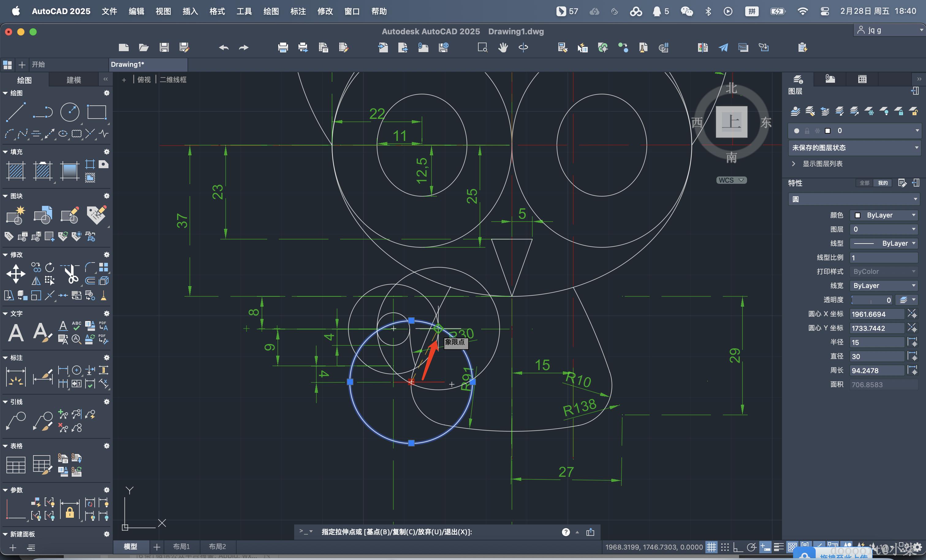Viewport: 926px width, 560px height.
Task: Select the Circle drawing tool
Action: tap(70, 112)
